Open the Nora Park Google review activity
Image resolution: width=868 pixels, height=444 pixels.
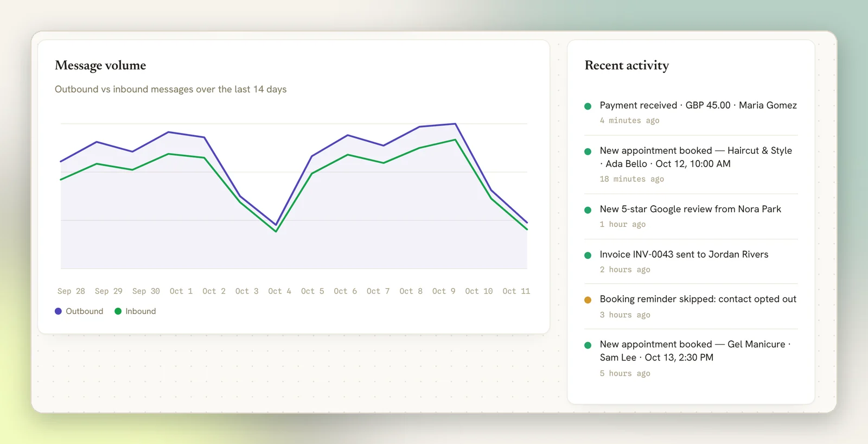click(x=691, y=217)
